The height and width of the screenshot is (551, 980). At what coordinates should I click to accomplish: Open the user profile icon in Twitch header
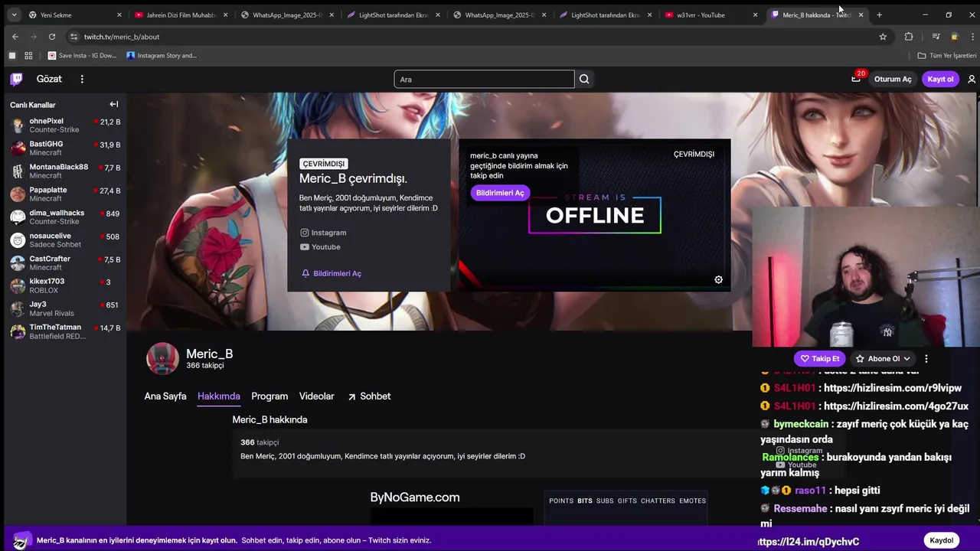(x=972, y=79)
